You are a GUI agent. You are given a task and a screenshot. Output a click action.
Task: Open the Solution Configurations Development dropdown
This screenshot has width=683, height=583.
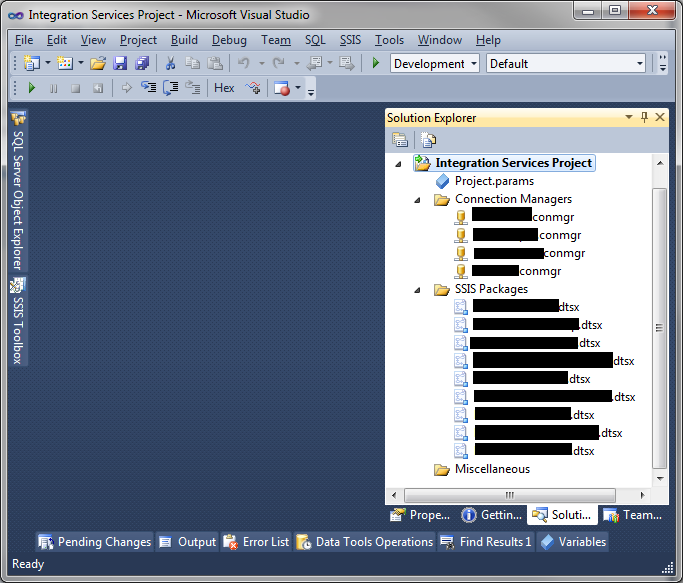434,64
